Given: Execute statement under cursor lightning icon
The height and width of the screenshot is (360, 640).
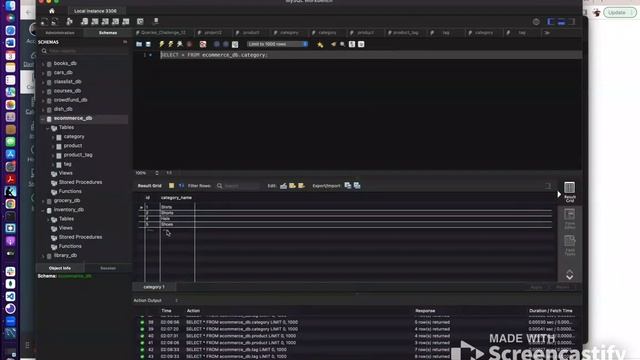Looking at the screenshot, I should tap(171, 44).
